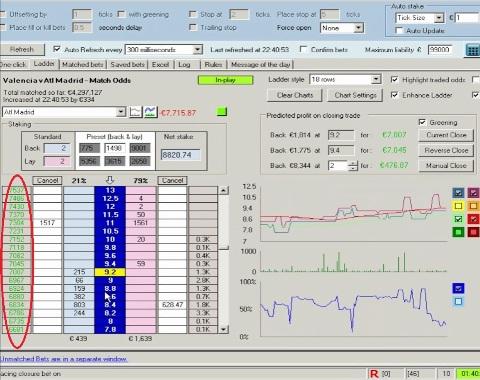Open the Unmatched Bets separate window link
Image resolution: width=480 pixels, height=380 pixels.
(x=64, y=359)
